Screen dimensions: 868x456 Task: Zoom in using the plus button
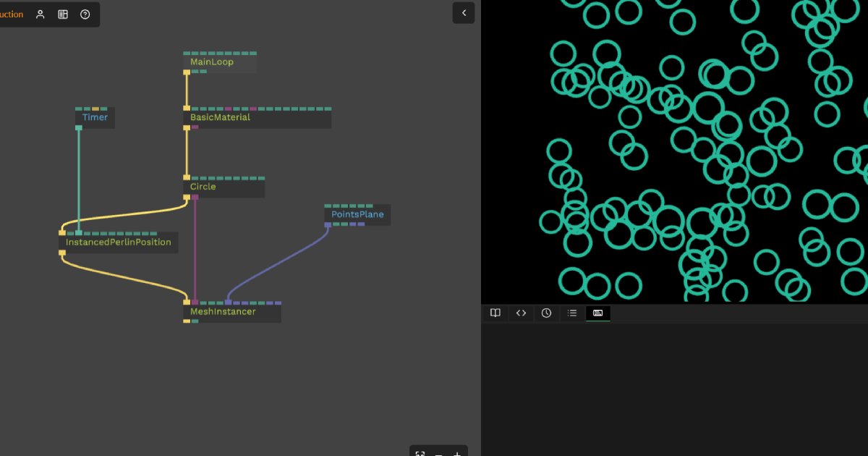tap(456, 454)
